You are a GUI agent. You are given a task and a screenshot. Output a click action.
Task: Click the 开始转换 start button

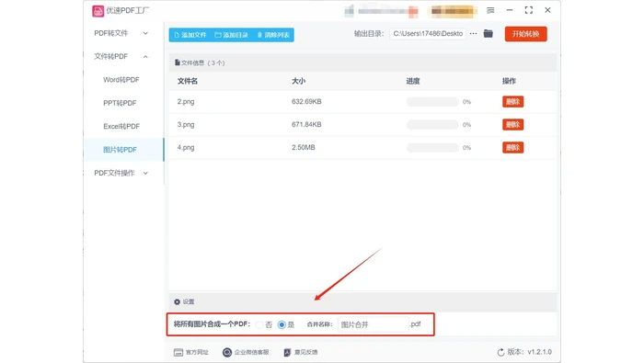pyautogui.click(x=525, y=34)
